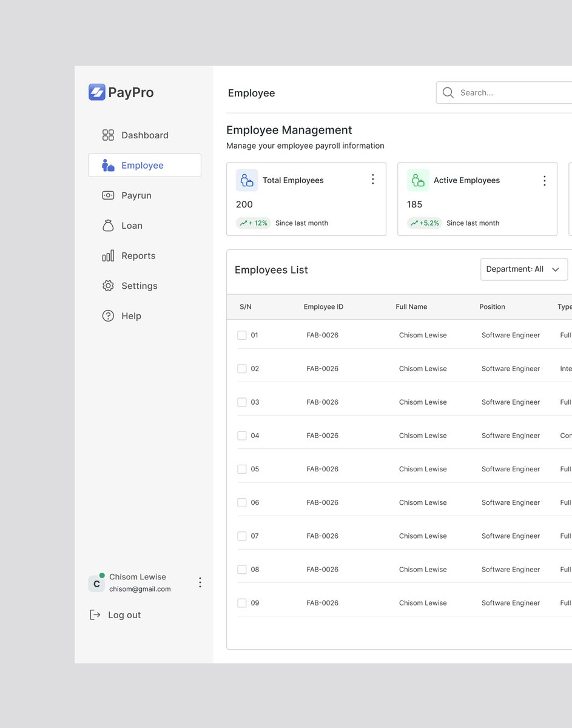This screenshot has width=572, height=728.
Task: Click Chisom Lewise in row 02
Action: click(423, 369)
